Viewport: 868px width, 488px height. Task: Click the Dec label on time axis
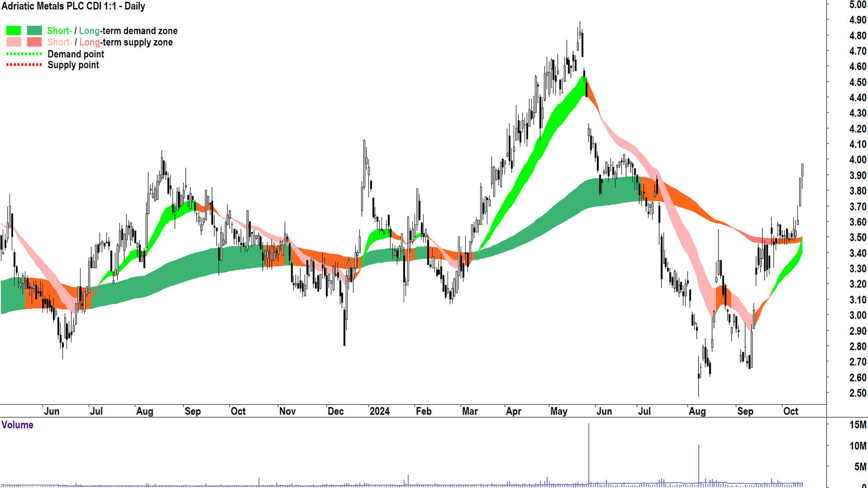(335, 411)
